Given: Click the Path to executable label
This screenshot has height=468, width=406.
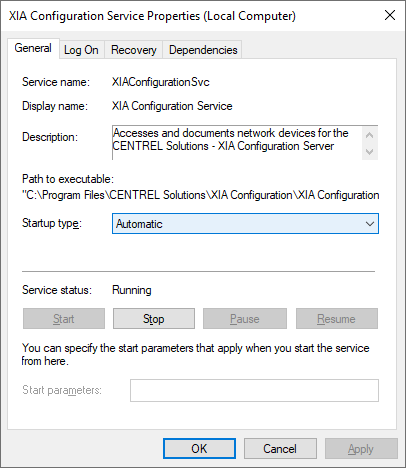Looking at the screenshot, I should tap(68, 179).
